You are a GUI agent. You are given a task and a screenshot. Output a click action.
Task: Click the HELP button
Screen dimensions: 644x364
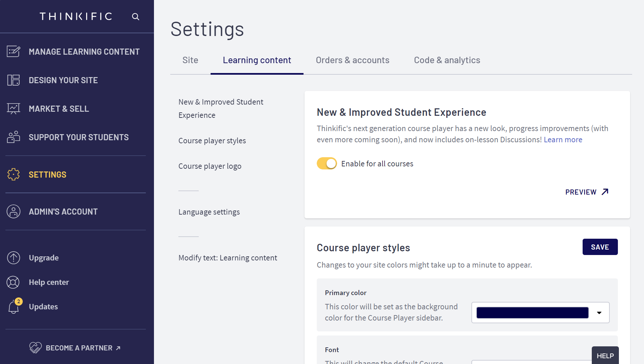point(605,356)
